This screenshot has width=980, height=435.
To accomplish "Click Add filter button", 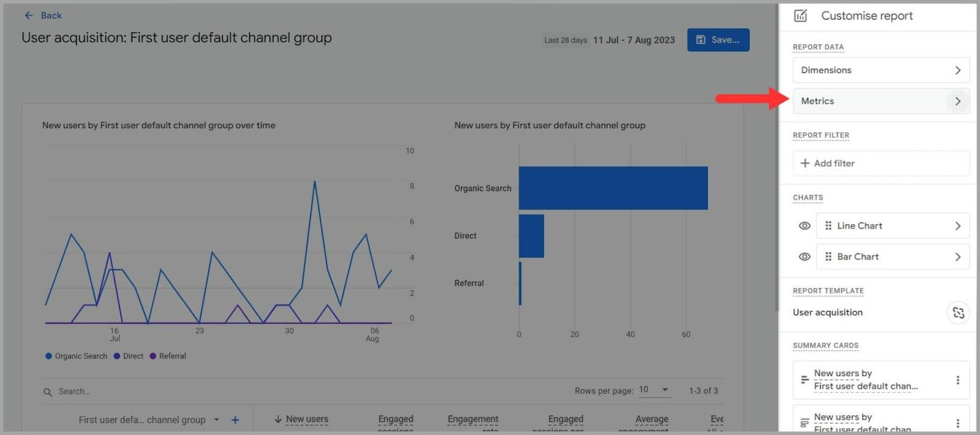I will (x=827, y=164).
